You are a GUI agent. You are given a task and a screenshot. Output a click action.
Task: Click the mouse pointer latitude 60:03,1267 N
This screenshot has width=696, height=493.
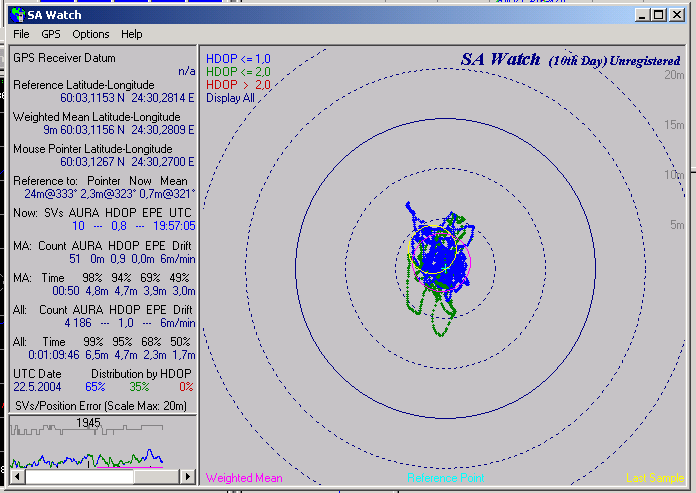tap(92, 162)
